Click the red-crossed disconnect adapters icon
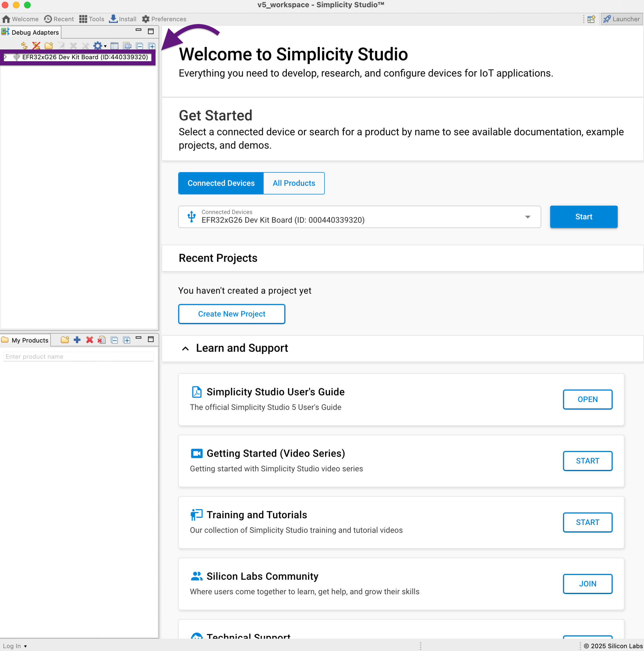 tap(36, 46)
